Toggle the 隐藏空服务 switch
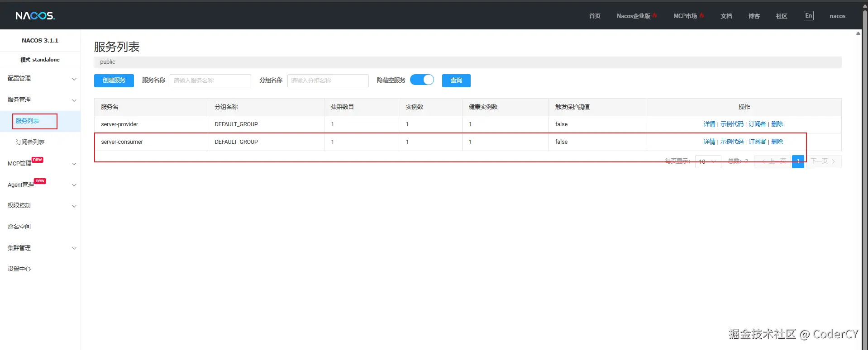868x350 pixels. [422, 80]
